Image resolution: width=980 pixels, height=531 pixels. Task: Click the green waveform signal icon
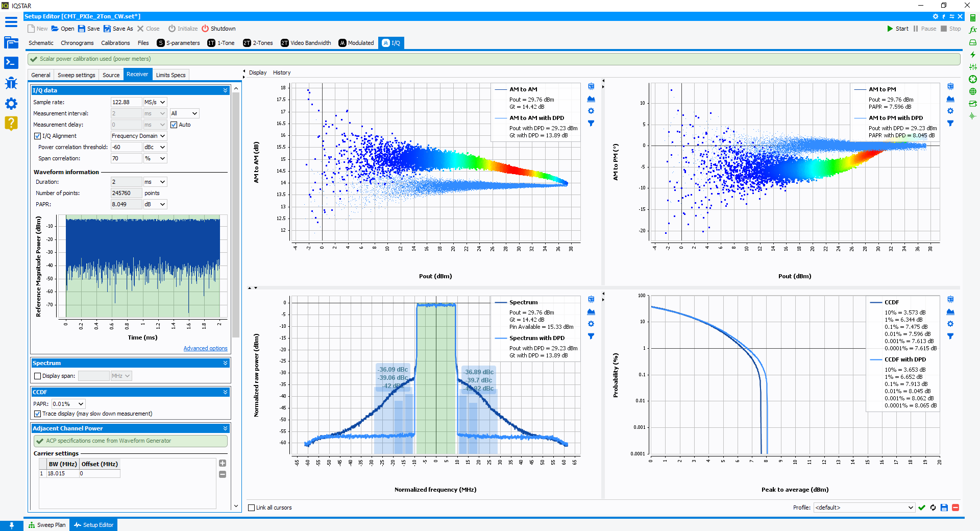(973, 116)
